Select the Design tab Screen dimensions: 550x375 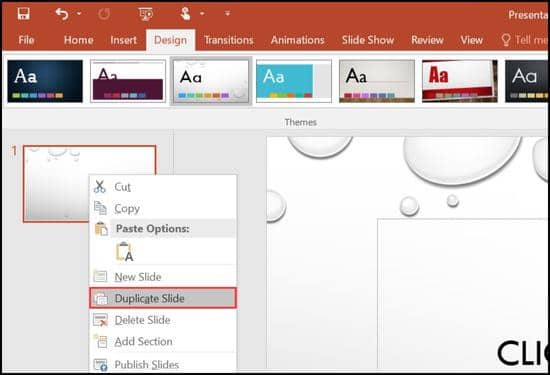point(170,40)
